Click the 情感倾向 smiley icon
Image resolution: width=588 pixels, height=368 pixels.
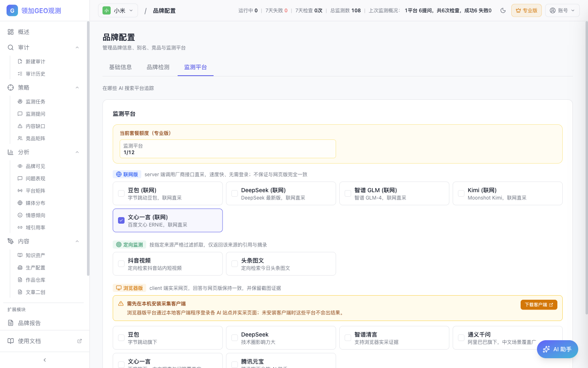[x=20, y=215]
